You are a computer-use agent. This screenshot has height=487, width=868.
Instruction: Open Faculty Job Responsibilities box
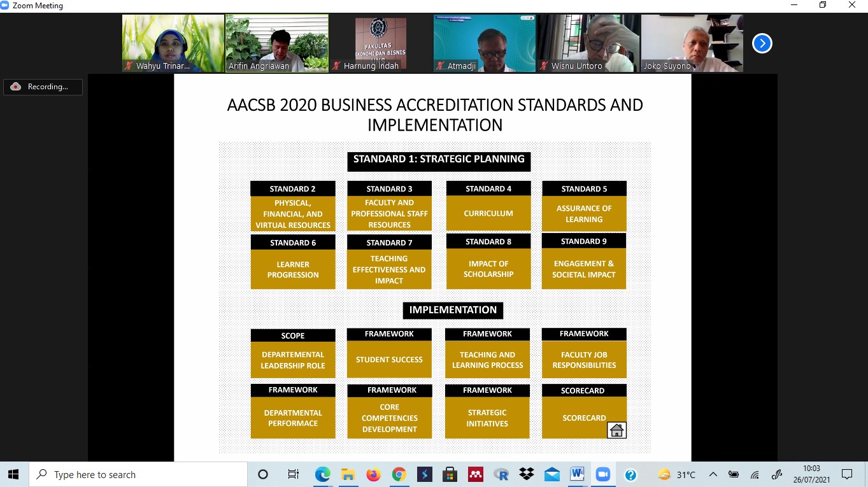coord(584,359)
